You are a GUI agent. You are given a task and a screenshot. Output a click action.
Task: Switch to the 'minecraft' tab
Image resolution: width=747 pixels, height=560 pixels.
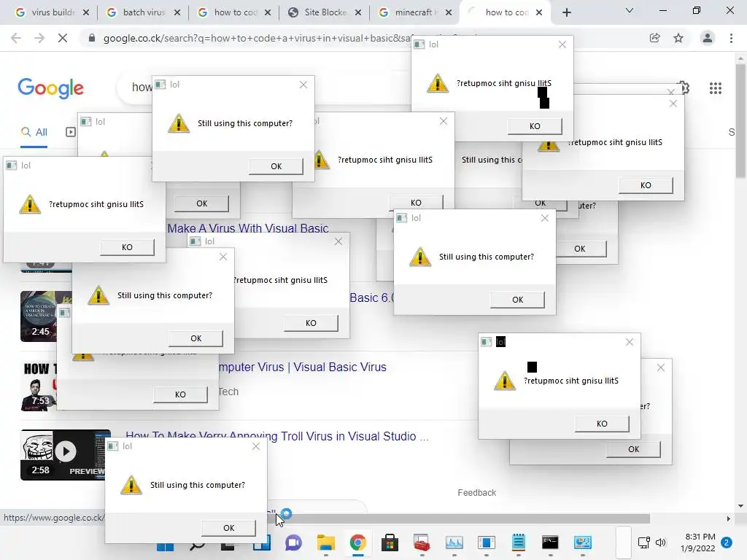coord(414,12)
